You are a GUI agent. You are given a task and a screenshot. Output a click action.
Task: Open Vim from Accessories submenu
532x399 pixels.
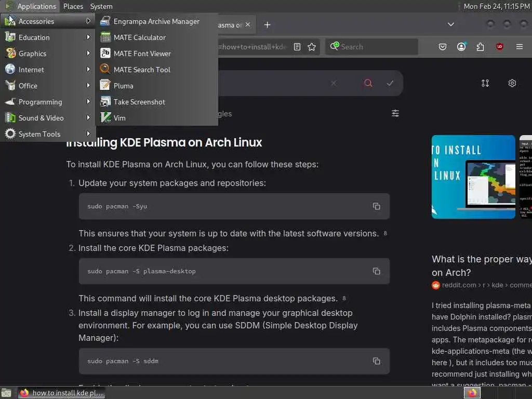pos(156,118)
